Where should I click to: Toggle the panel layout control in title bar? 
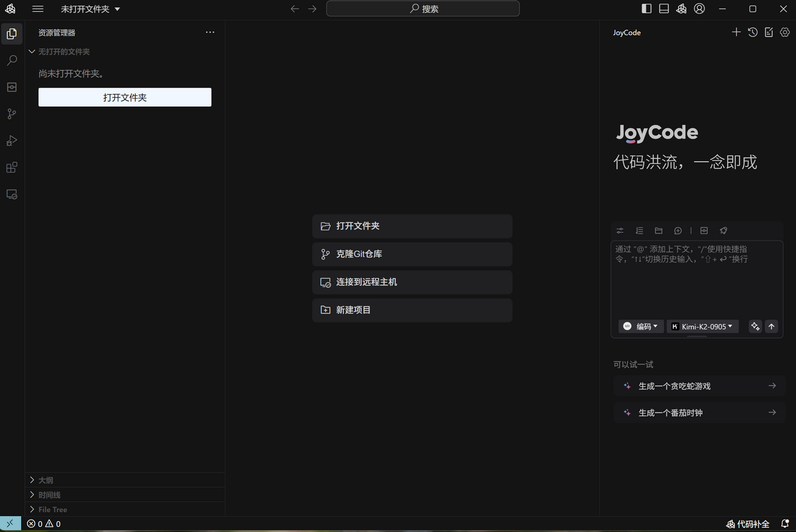coord(664,9)
